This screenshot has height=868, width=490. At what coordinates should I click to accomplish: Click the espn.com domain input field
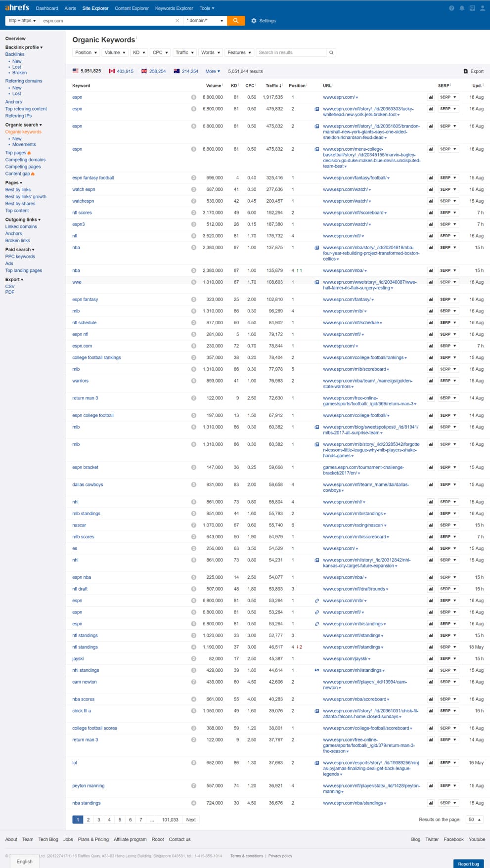[106, 21]
